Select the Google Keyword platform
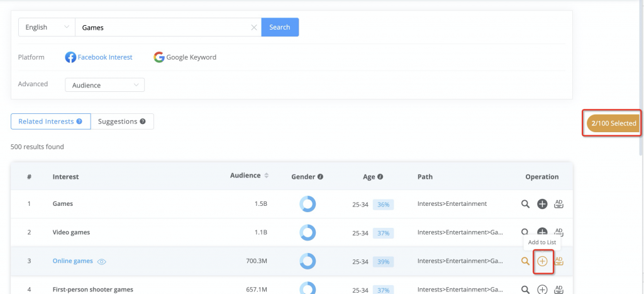This screenshot has width=644, height=294. point(185,57)
